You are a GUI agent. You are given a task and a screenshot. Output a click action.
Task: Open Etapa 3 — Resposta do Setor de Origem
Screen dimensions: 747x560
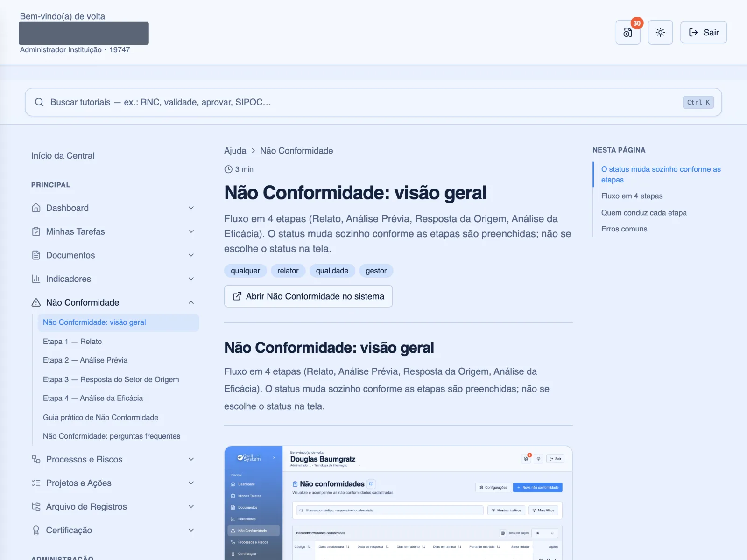coord(111,379)
